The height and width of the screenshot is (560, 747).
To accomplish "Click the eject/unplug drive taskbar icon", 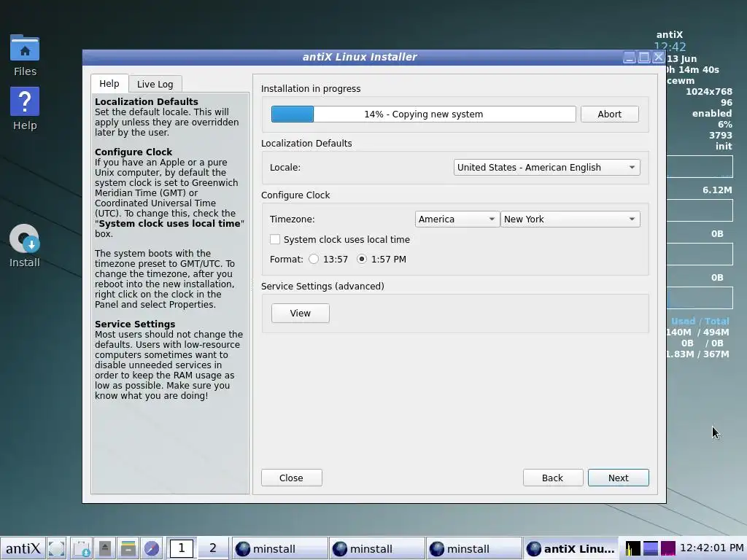I will [105, 548].
